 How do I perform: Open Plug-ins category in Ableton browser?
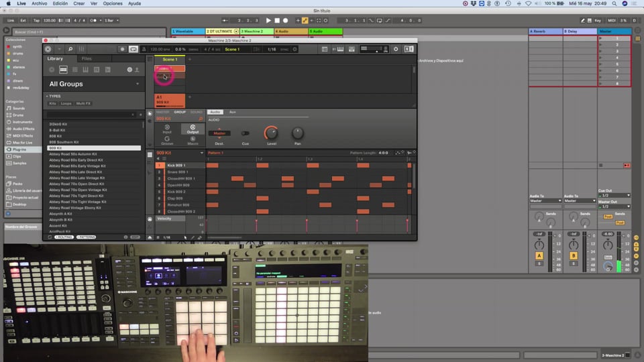19,149
